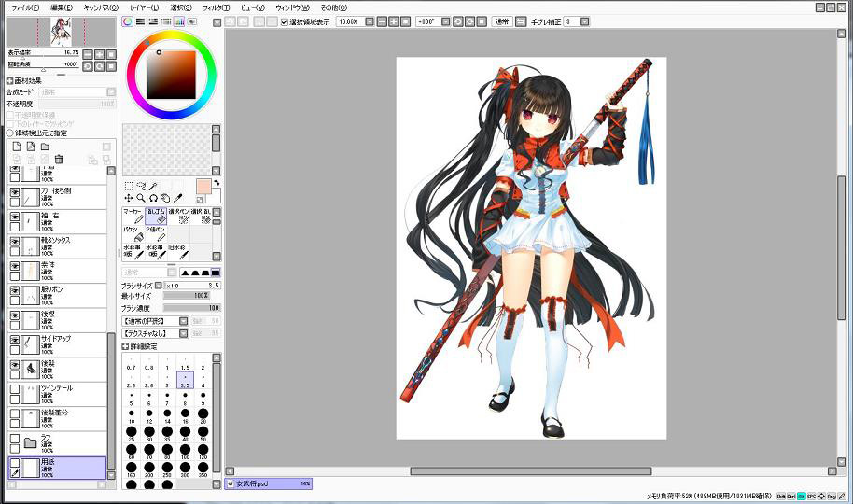Viewport: 853px width, 504px height.
Task: Pick the rectangular selection tool
Action: tap(129, 186)
